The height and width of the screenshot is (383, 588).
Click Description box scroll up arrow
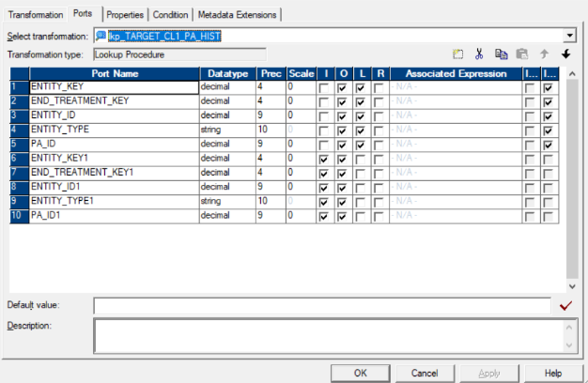pyautogui.click(x=569, y=328)
